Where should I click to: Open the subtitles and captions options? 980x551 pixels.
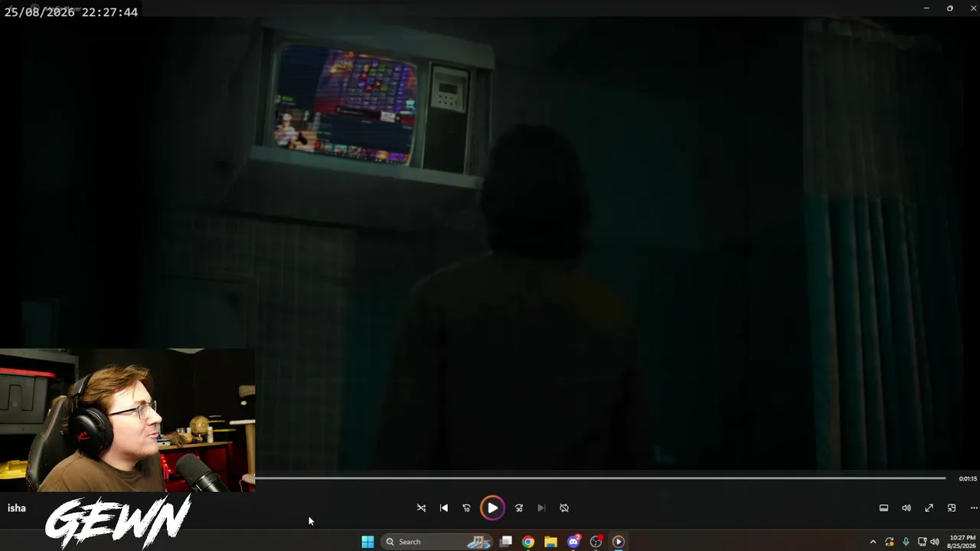884,507
